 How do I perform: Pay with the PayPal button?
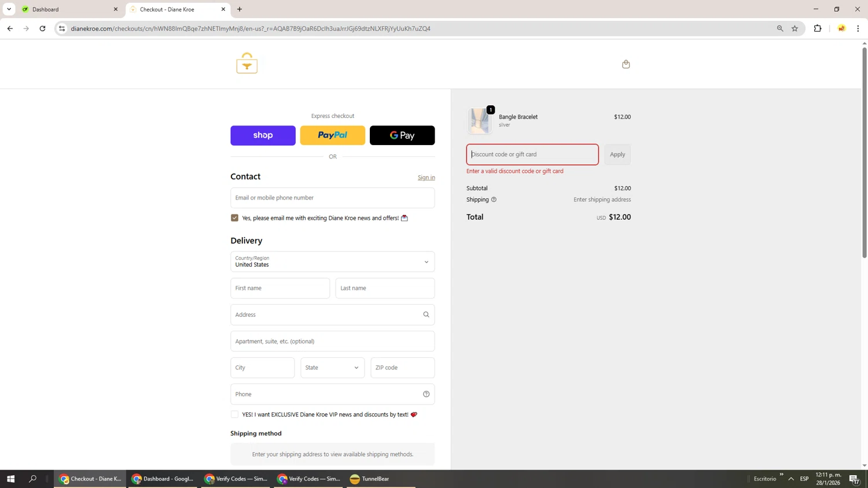[333, 135]
